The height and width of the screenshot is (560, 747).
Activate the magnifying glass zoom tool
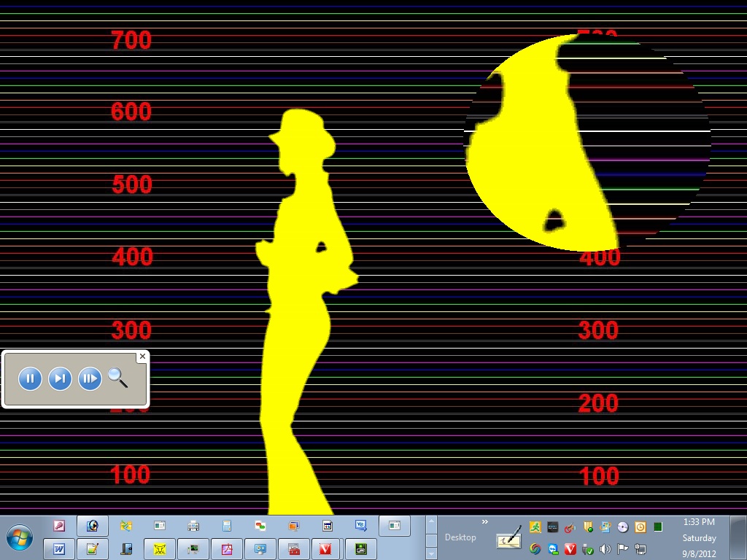pos(117,378)
